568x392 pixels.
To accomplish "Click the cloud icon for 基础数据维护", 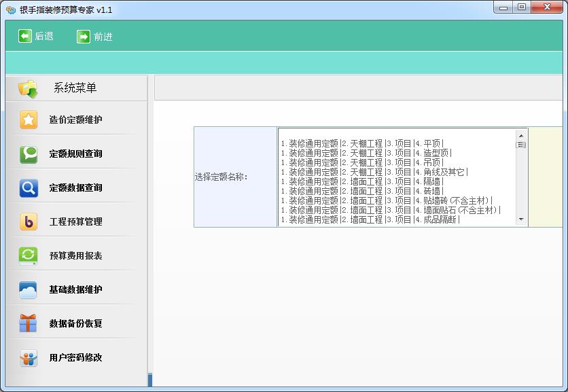I will point(29,290).
